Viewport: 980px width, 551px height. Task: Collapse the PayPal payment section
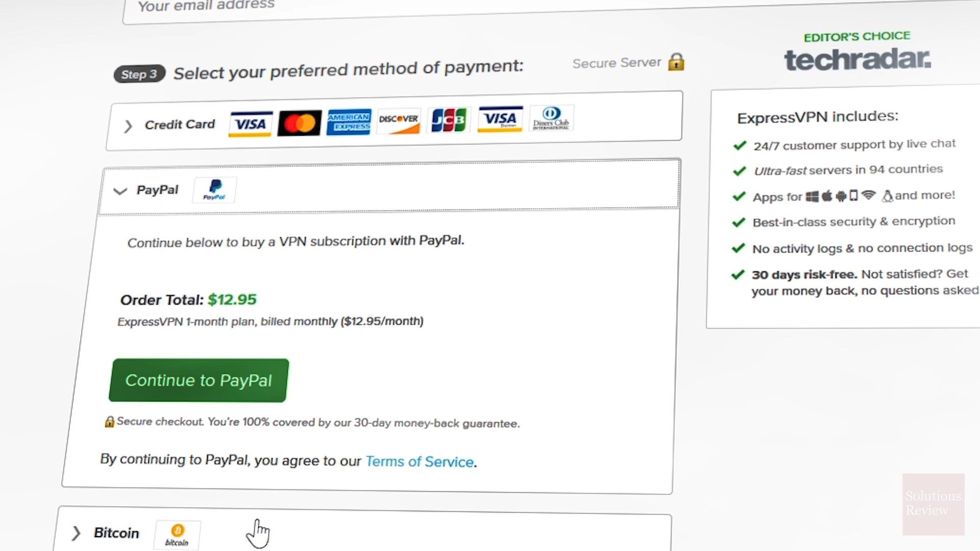(120, 191)
